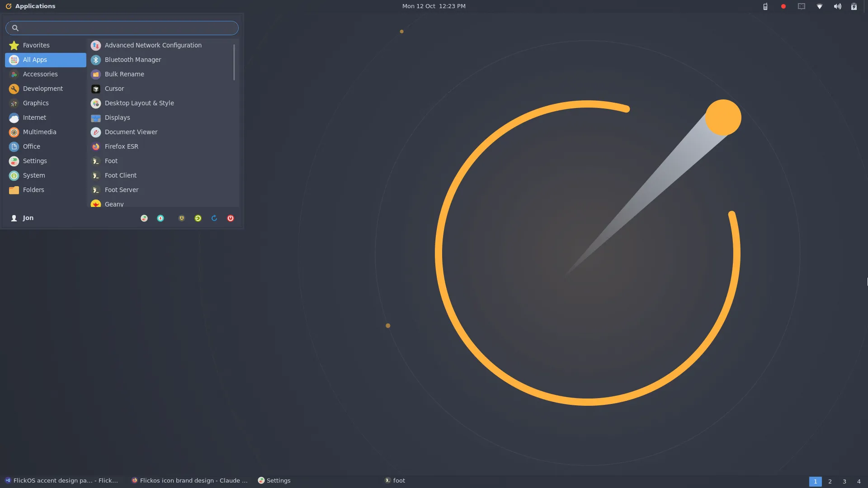Open the volume speaker tray icon
Screen dimensions: 868x488
click(838, 6)
